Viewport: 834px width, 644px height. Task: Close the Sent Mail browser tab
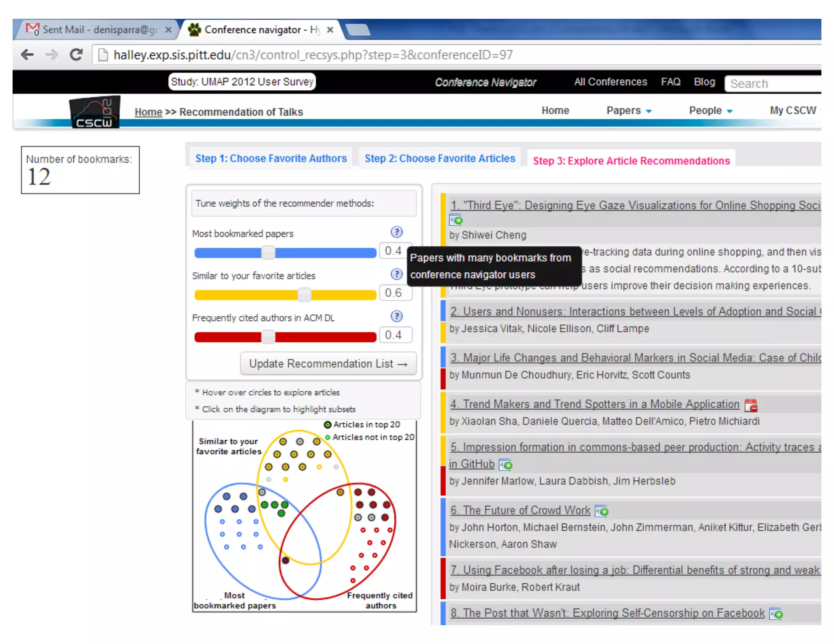[x=168, y=30]
